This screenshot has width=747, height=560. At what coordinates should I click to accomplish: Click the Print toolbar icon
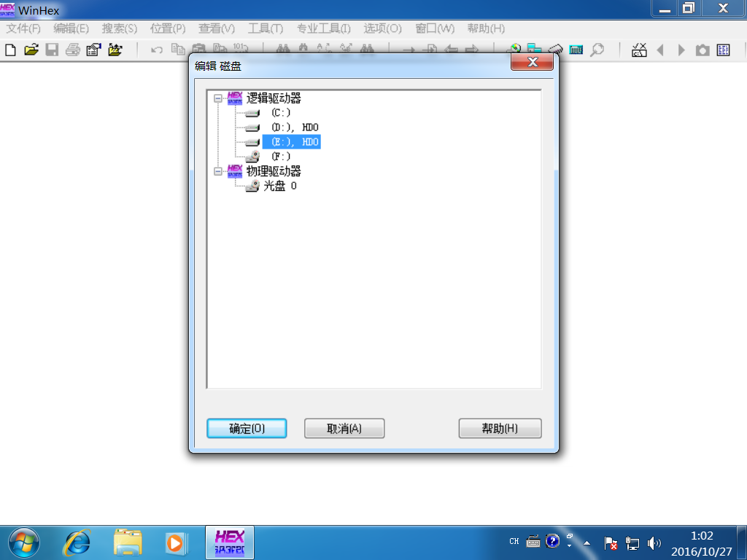(73, 50)
